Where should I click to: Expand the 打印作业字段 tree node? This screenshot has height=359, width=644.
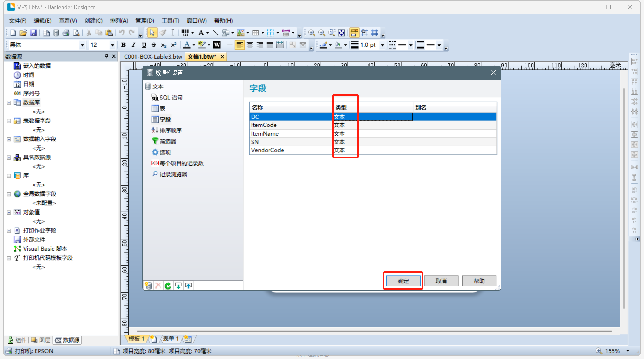click(x=9, y=231)
